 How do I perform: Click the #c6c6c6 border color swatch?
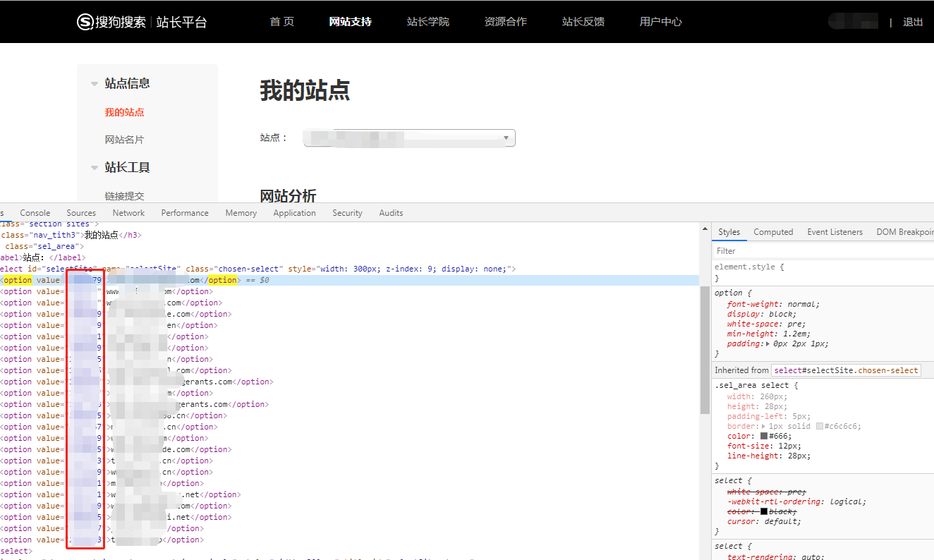click(x=820, y=426)
